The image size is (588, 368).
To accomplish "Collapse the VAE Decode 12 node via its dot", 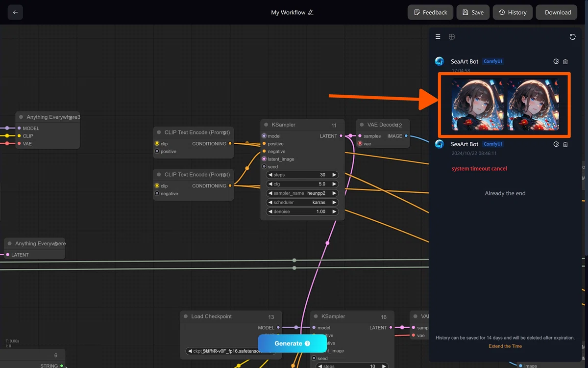I will [x=362, y=125].
